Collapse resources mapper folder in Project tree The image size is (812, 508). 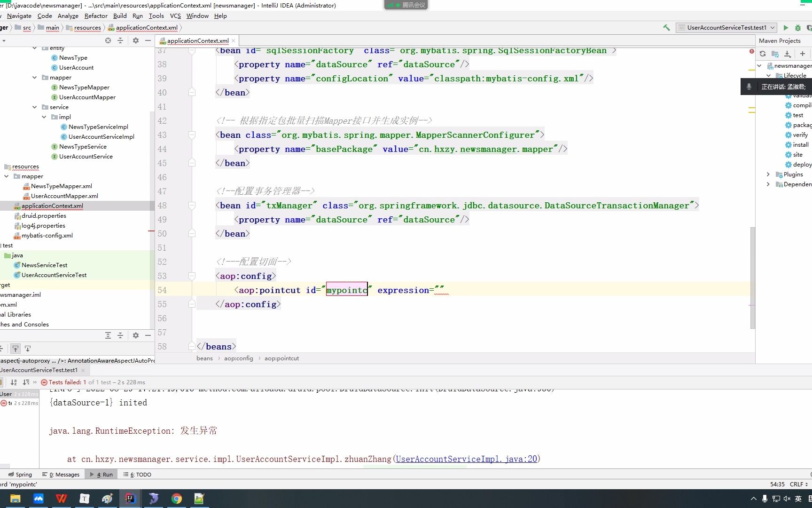(x=7, y=176)
